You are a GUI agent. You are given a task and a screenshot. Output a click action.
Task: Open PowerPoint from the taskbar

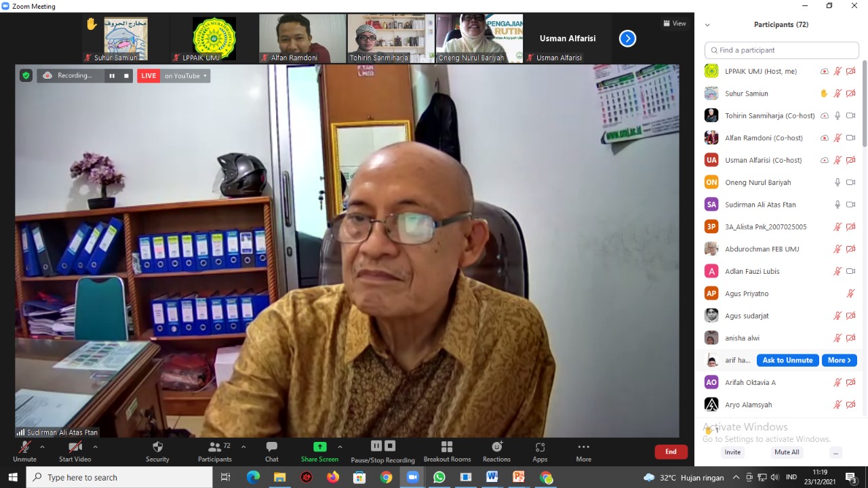(x=519, y=477)
